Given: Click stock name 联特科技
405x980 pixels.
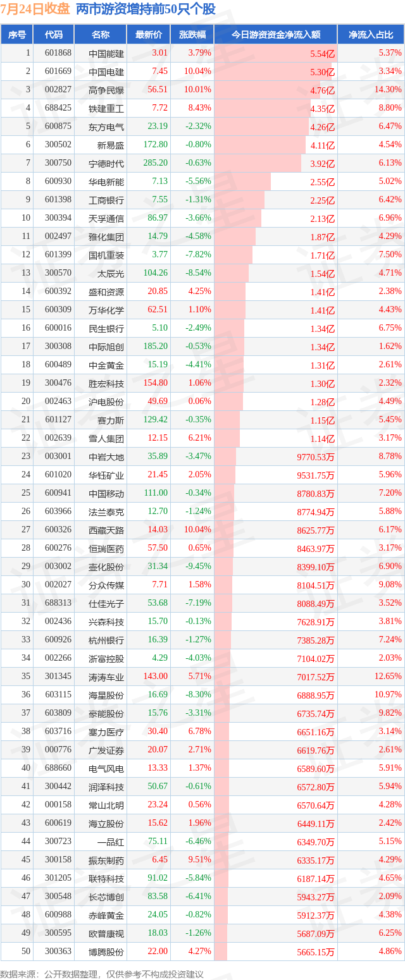Looking at the screenshot, I should pos(106,878).
